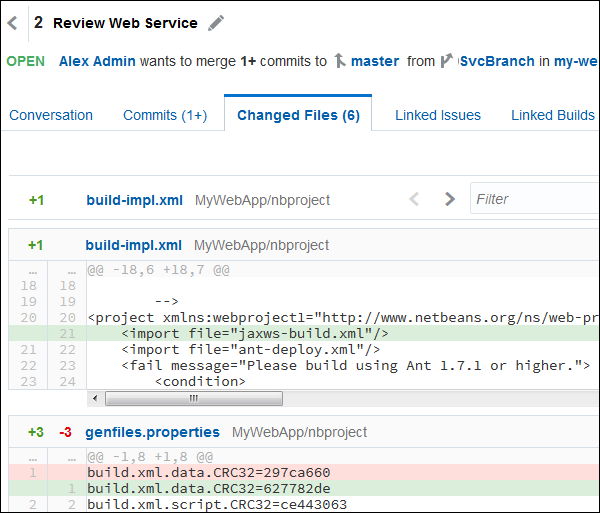Switch to Commits (1+) tab
Viewport: 600px width, 513px height.
pyautogui.click(x=165, y=115)
